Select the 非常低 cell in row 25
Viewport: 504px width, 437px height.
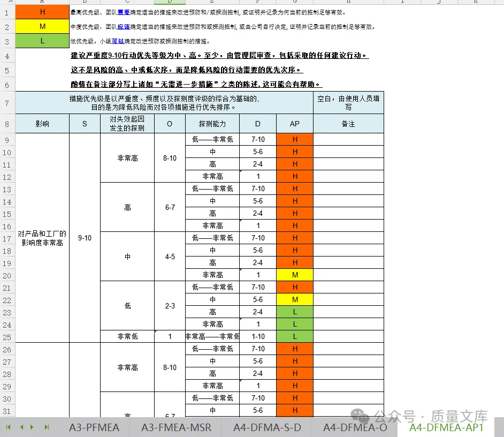pyautogui.click(x=127, y=336)
